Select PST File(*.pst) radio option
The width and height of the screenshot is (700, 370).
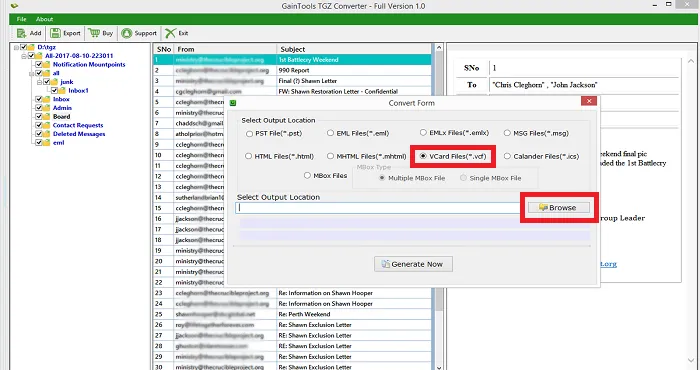[x=249, y=133]
